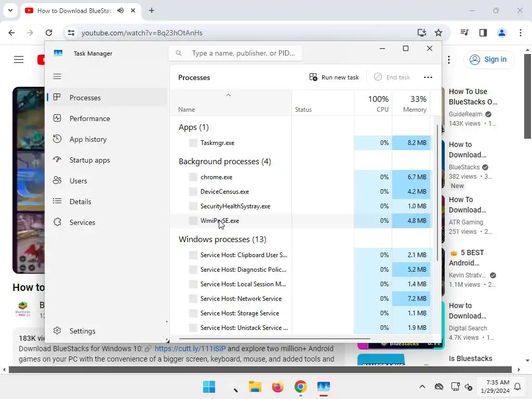Image resolution: width=532 pixels, height=399 pixels.
Task: Open new Chrome tab
Action: coord(152,10)
